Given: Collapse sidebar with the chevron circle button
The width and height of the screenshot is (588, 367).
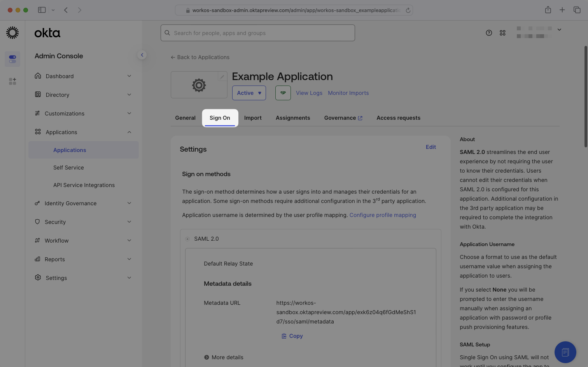Looking at the screenshot, I should (142, 55).
